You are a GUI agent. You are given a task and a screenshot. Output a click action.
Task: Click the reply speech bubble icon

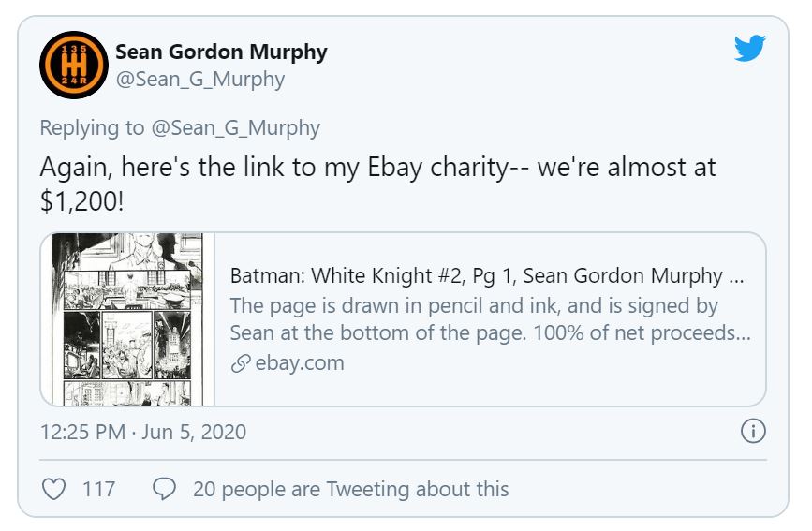tap(164, 489)
